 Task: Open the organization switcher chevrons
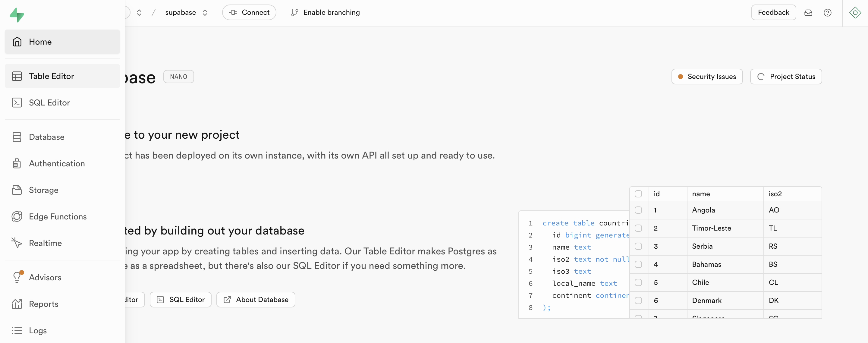click(139, 12)
